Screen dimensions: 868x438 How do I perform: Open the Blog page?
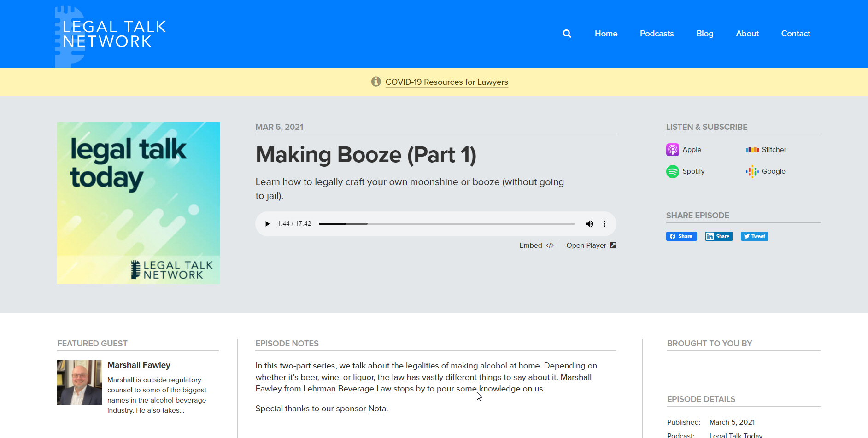(705, 34)
